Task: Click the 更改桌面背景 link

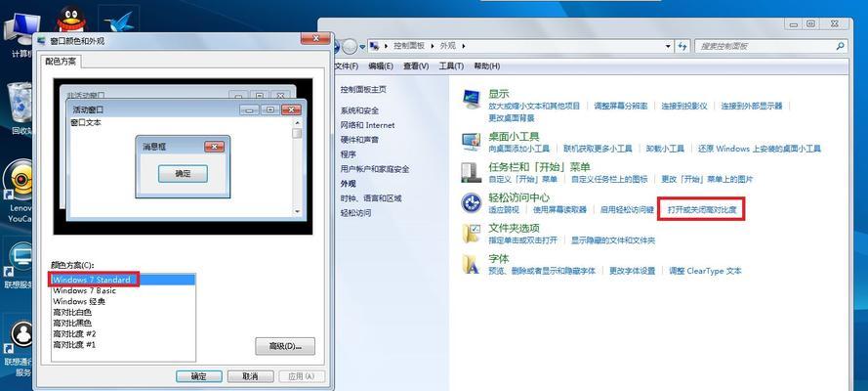Action: coord(512,118)
